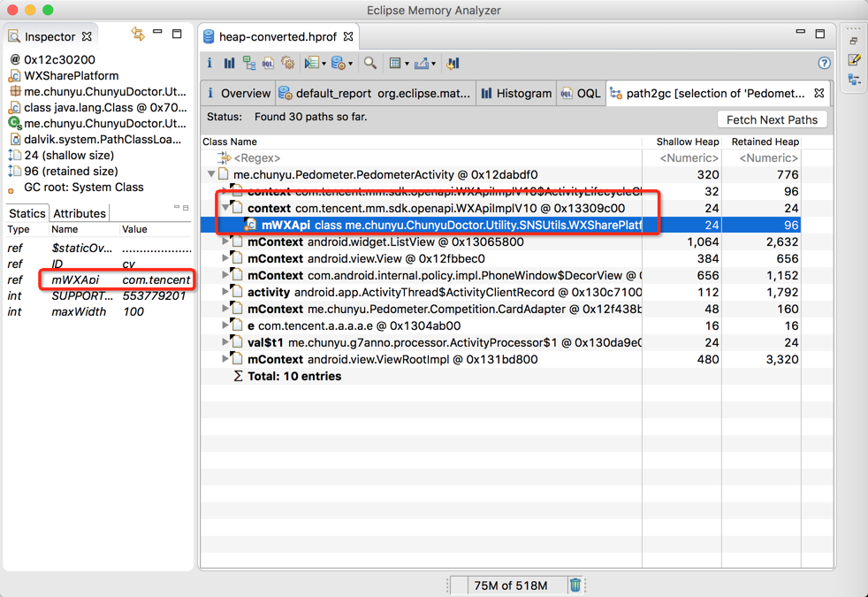The width and height of the screenshot is (868, 597).
Task: Open the expert report dropdown arrow
Action: click(324, 65)
